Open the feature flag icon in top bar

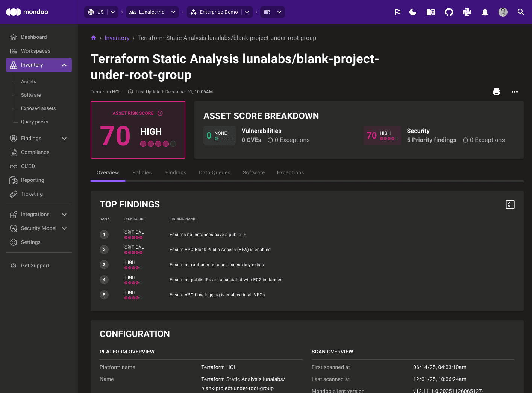tap(397, 12)
